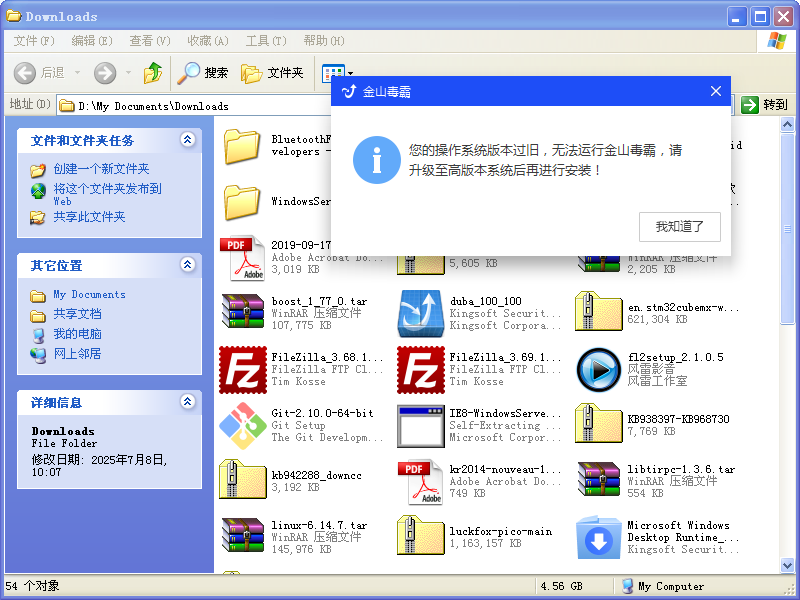Click the 转到 go button
The width and height of the screenshot is (800, 600).
click(x=764, y=105)
